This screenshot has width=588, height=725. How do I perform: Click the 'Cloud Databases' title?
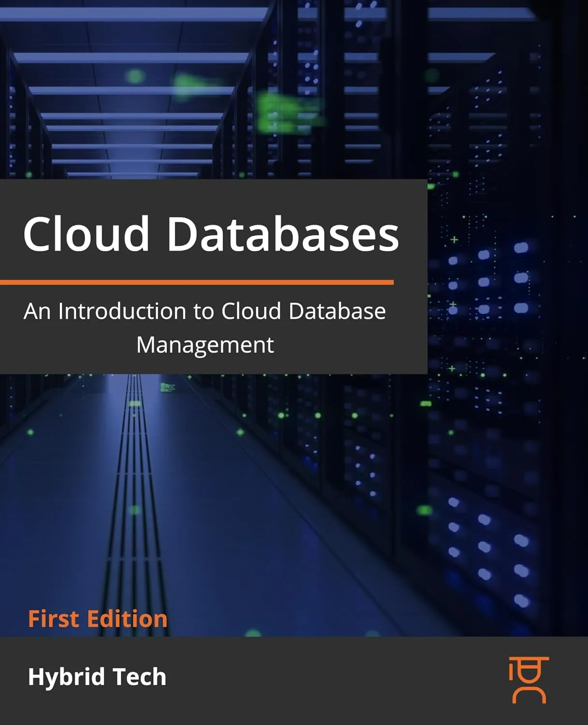211,234
